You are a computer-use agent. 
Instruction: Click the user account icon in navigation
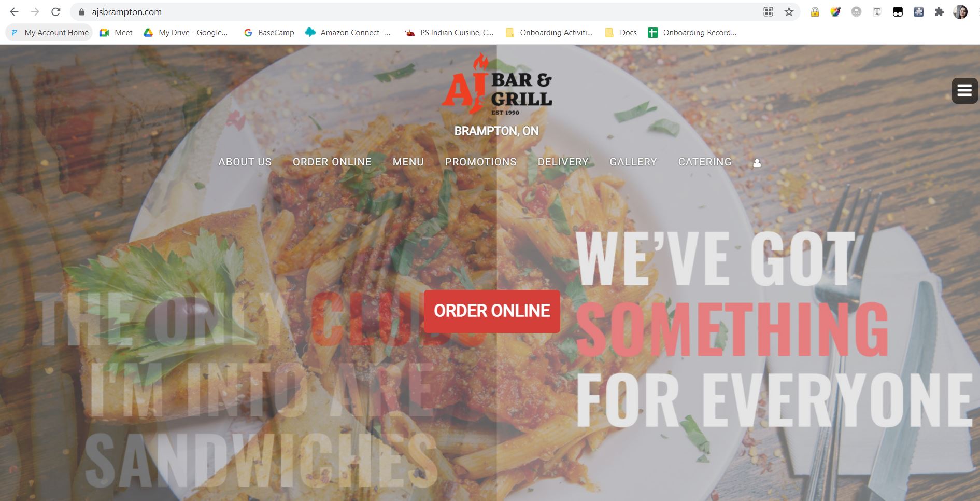click(x=757, y=163)
